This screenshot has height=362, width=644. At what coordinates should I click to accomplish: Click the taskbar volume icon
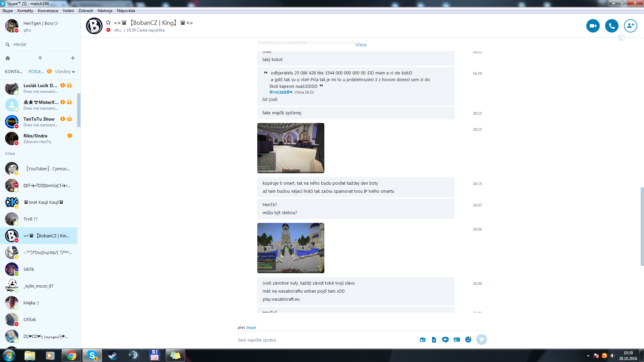click(x=613, y=356)
